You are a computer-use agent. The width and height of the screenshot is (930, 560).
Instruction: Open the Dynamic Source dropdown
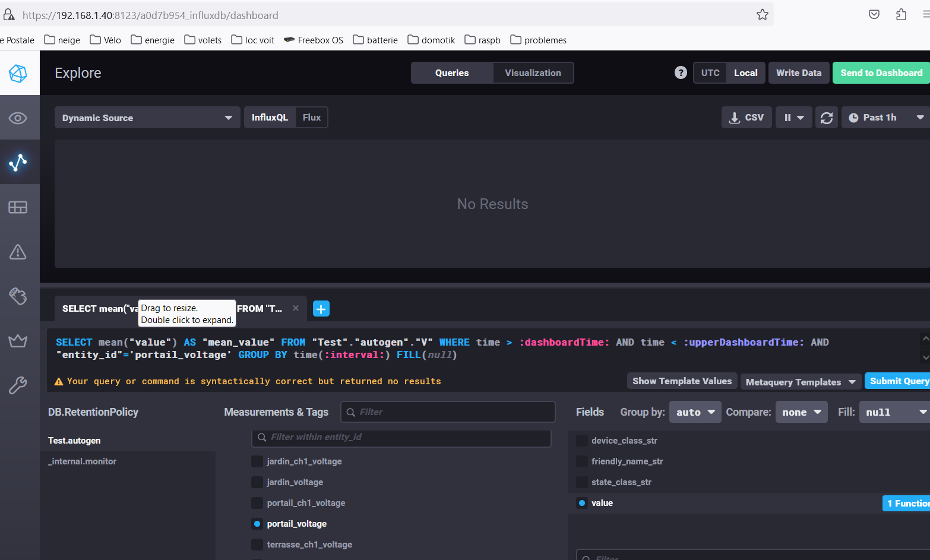147,118
